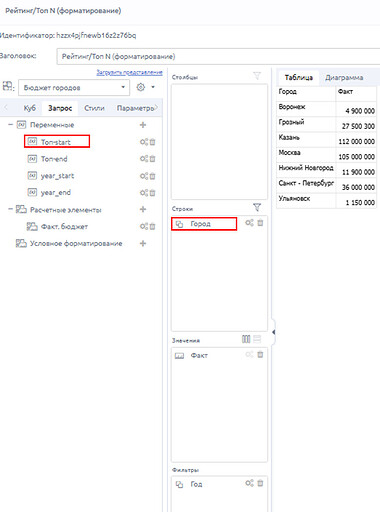This screenshot has height=512, width=380.
Task: Open the Бюджет городов cube dropdown
Action: (74, 88)
